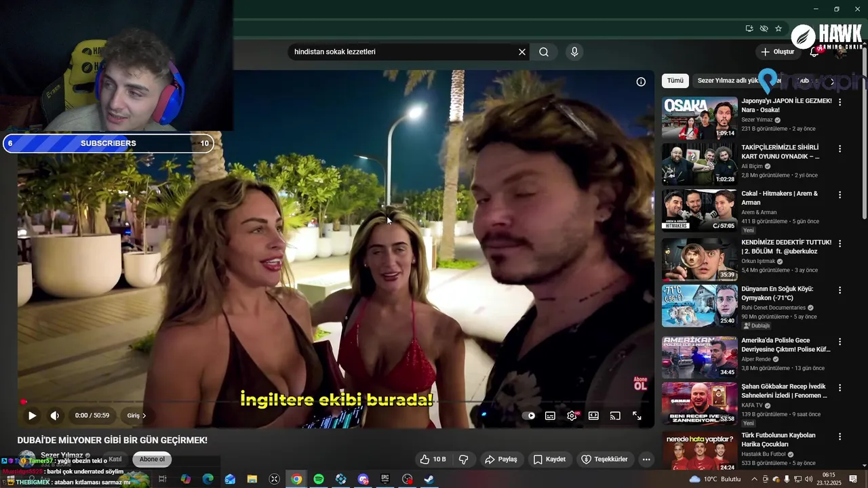Click the video title DUBAİ'DE MİLYONER GİBİ BİR GÜN GEÇİRMEK!

tap(113, 440)
